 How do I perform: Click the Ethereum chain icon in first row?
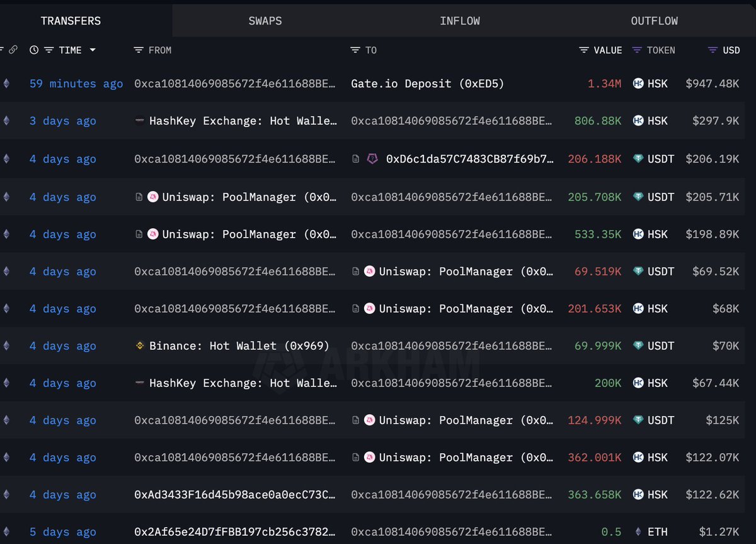click(7, 84)
